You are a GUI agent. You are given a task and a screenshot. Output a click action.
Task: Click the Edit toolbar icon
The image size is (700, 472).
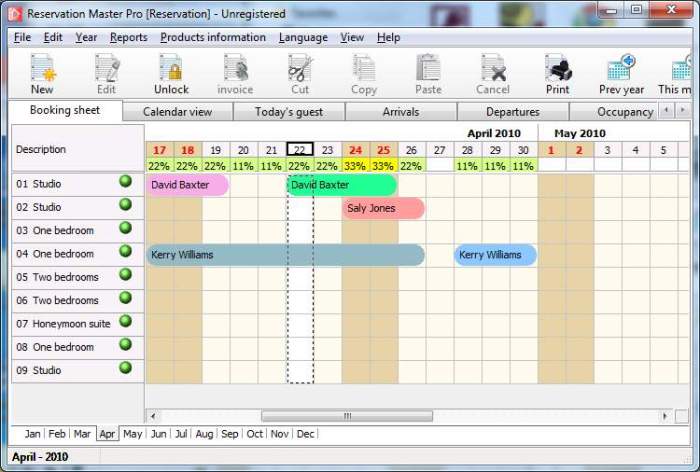[106, 69]
